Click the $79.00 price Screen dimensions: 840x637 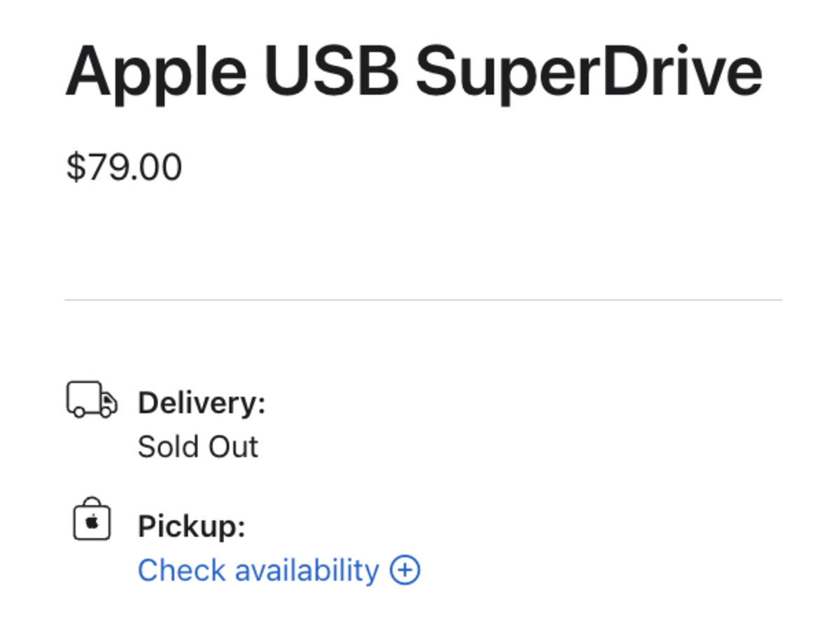pos(124,168)
